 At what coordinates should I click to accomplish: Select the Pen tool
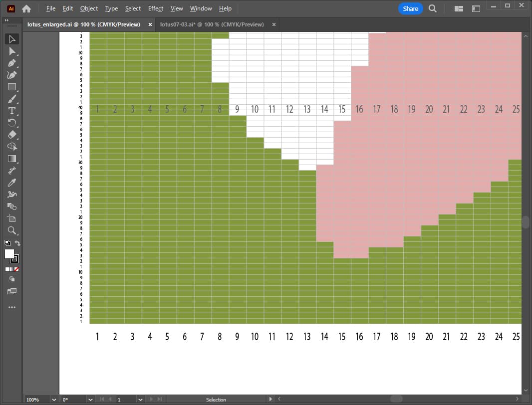pyautogui.click(x=12, y=63)
